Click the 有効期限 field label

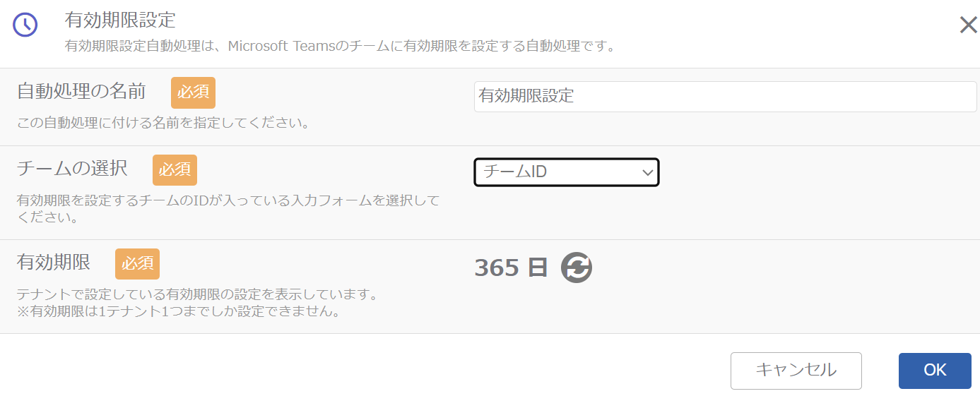[54, 263]
